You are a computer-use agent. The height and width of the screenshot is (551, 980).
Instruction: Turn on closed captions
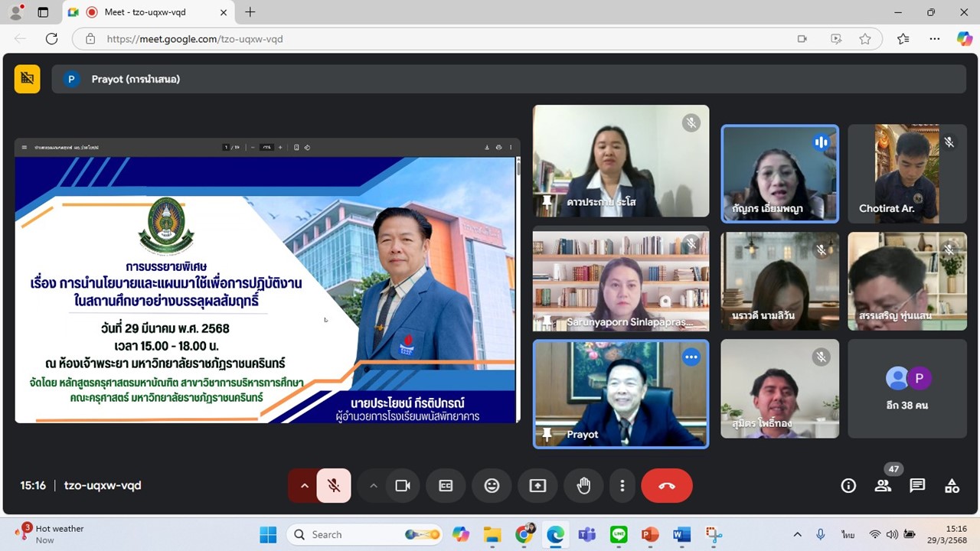[x=446, y=485]
